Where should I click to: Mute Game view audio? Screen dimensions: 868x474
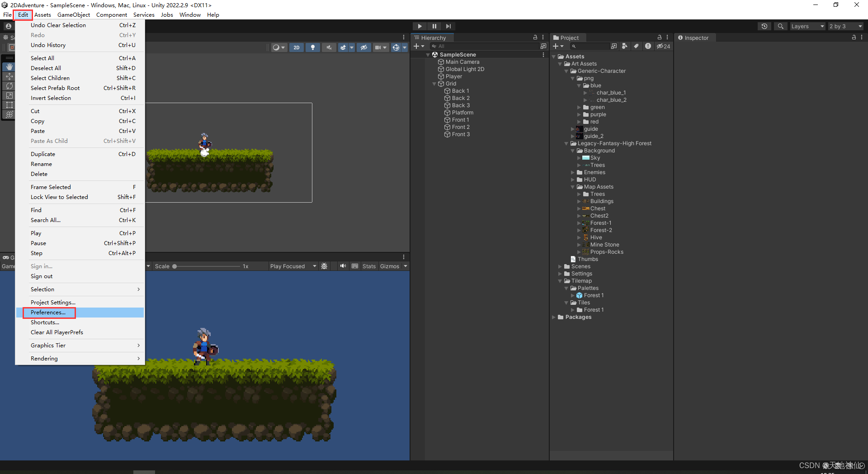343,266
